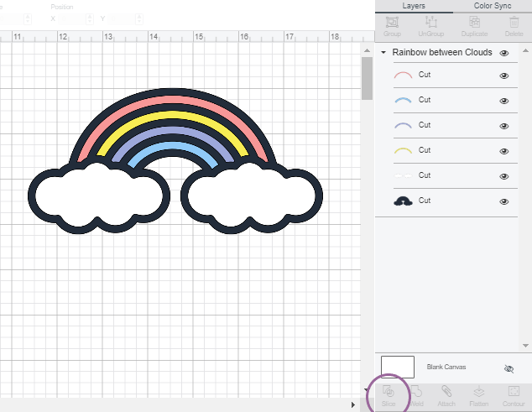Hide the yellow arc Cut layer
Screen dimensions: 532x412
504,151
